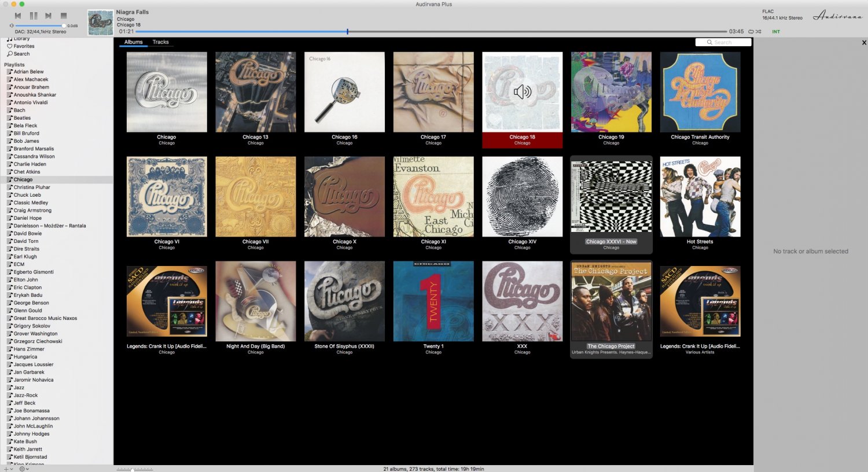Seek within the track progress bar
The image size is (868, 472).
431,31
